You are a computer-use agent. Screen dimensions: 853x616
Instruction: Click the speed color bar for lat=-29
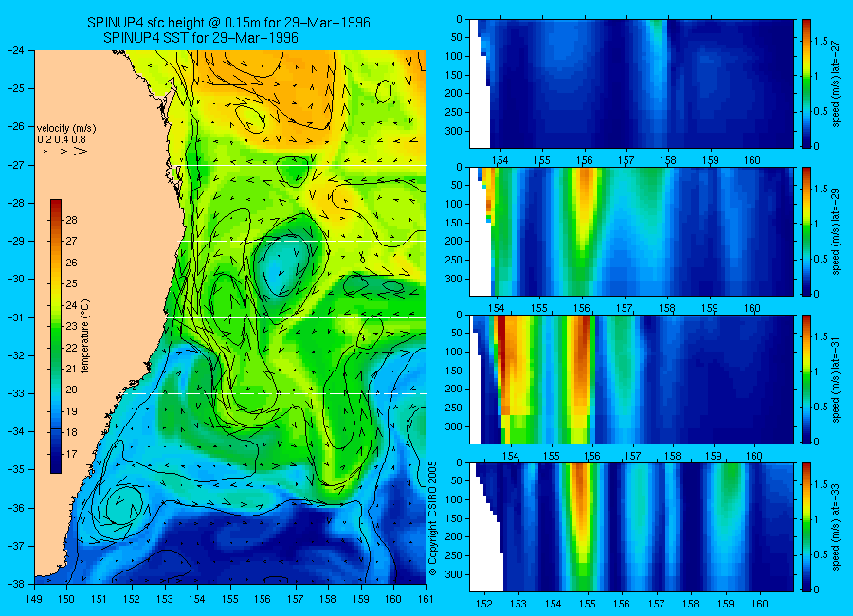pos(806,231)
